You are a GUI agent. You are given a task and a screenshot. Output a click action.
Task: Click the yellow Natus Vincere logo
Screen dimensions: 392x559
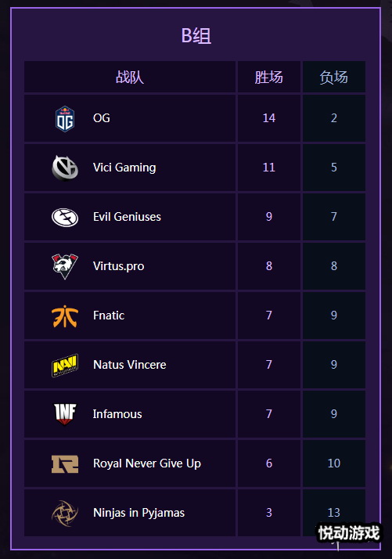[65, 365]
